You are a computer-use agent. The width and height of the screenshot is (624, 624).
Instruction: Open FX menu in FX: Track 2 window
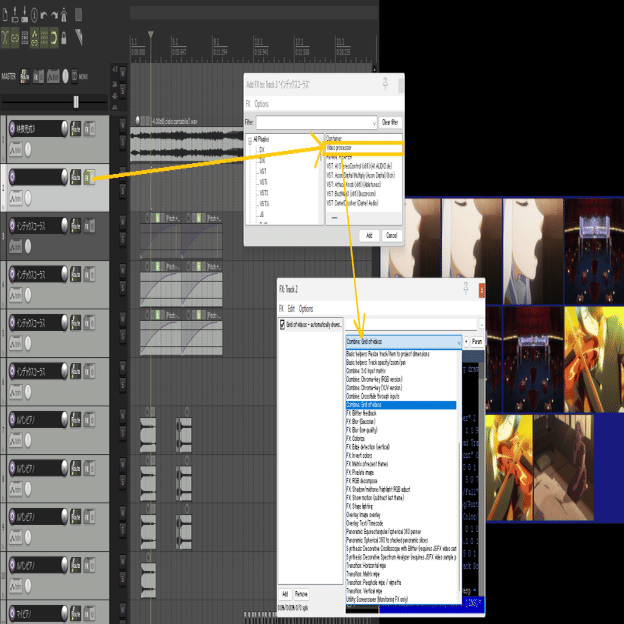click(281, 309)
